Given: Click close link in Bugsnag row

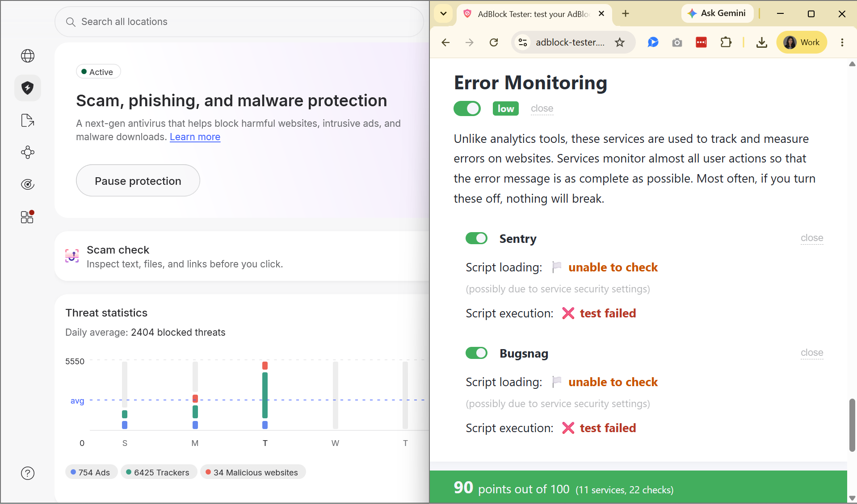Looking at the screenshot, I should point(812,353).
